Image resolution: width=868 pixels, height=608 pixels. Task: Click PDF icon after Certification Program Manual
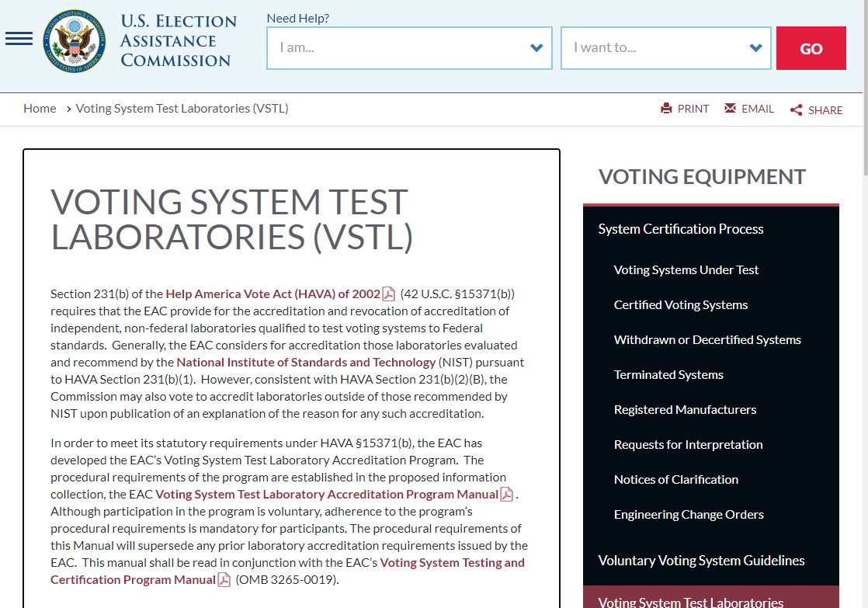[224, 580]
